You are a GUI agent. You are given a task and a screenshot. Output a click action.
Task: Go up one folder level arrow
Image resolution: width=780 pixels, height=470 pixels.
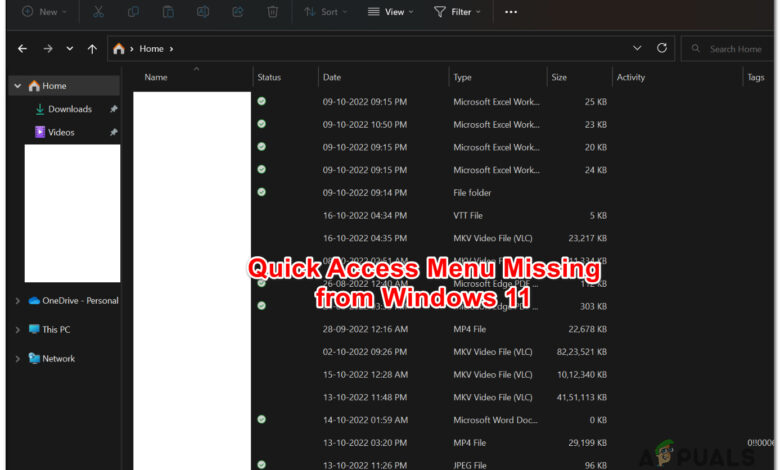point(92,49)
